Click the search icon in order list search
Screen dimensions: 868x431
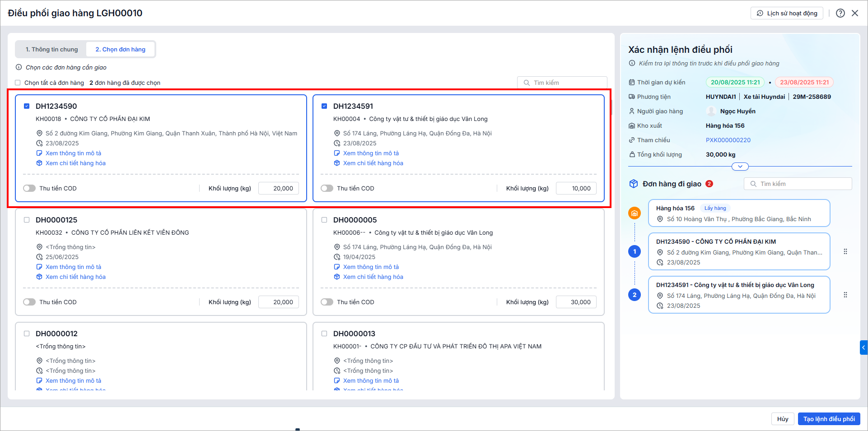point(527,83)
